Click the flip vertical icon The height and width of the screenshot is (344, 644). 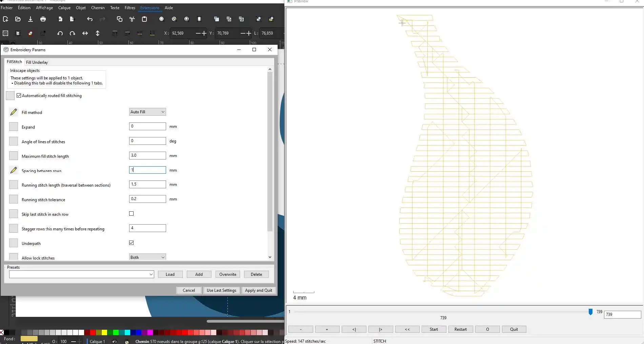(x=98, y=33)
